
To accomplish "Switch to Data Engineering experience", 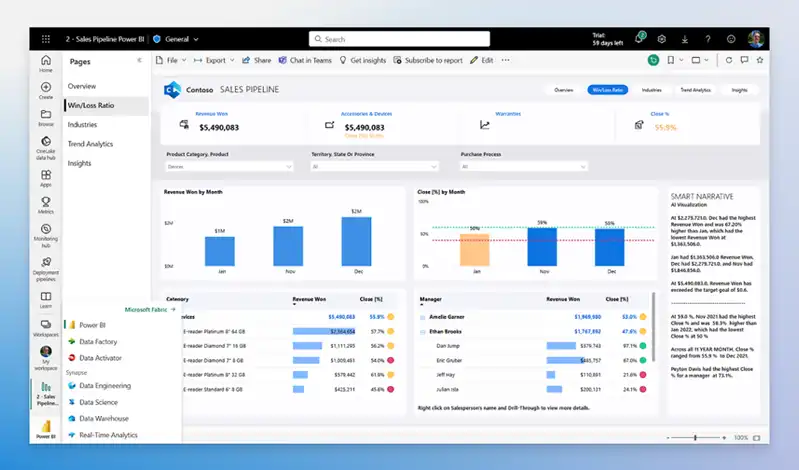I will tap(99, 386).
